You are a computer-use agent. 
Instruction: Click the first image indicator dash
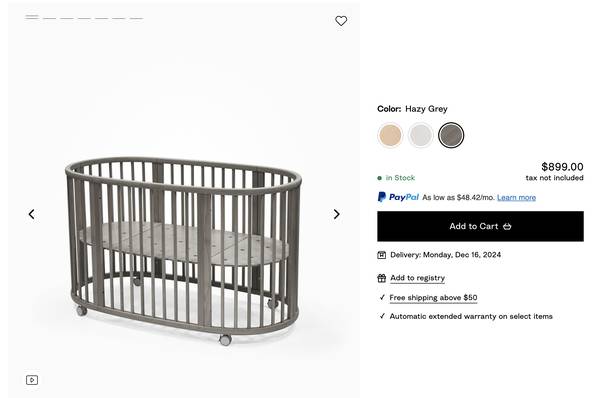click(x=32, y=17)
